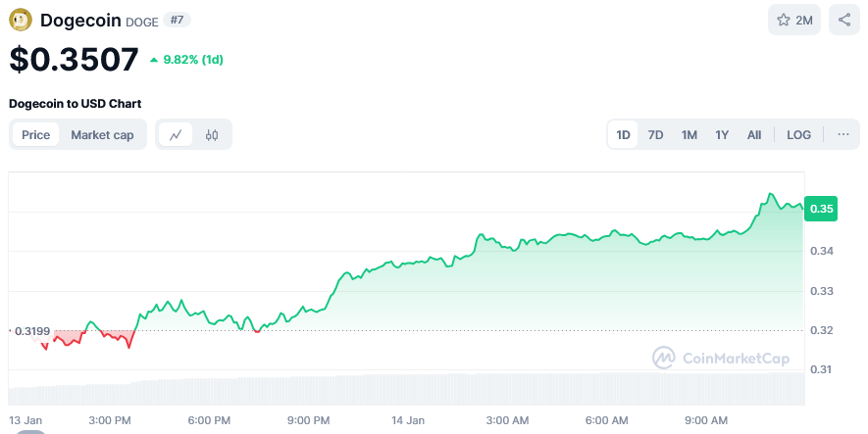
Task: Click the 0.3199 opening price label
Action: (x=32, y=331)
